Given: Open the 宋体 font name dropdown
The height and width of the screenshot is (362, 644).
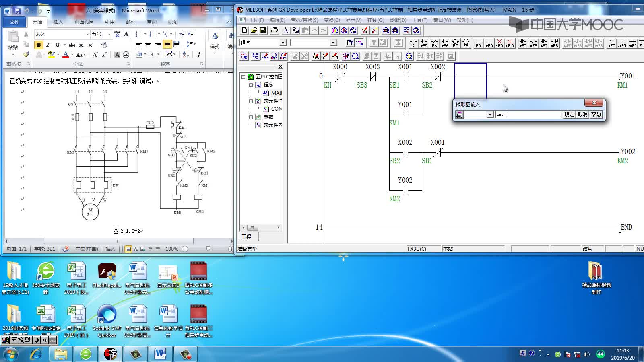Looking at the screenshot, I should coord(87,34).
